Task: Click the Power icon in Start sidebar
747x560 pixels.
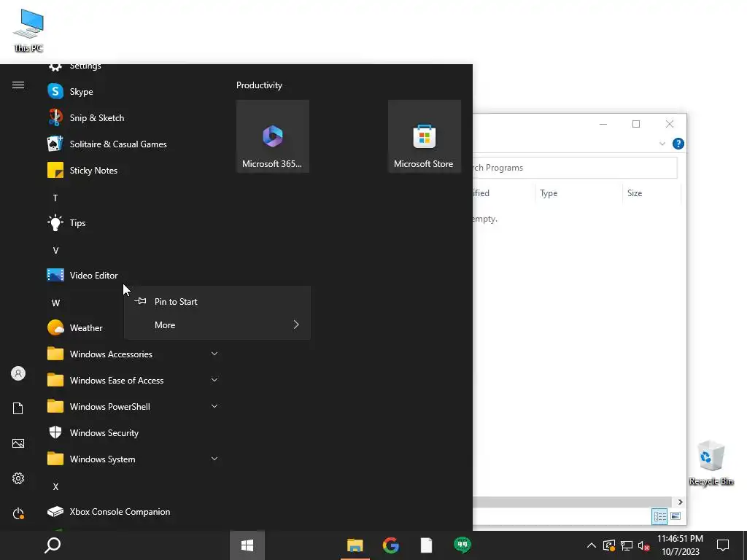Action: click(x=18, y=513)
